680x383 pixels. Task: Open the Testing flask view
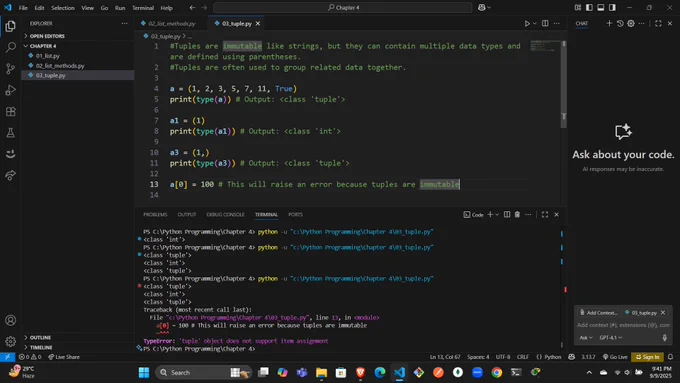click(x=10, y=133)
